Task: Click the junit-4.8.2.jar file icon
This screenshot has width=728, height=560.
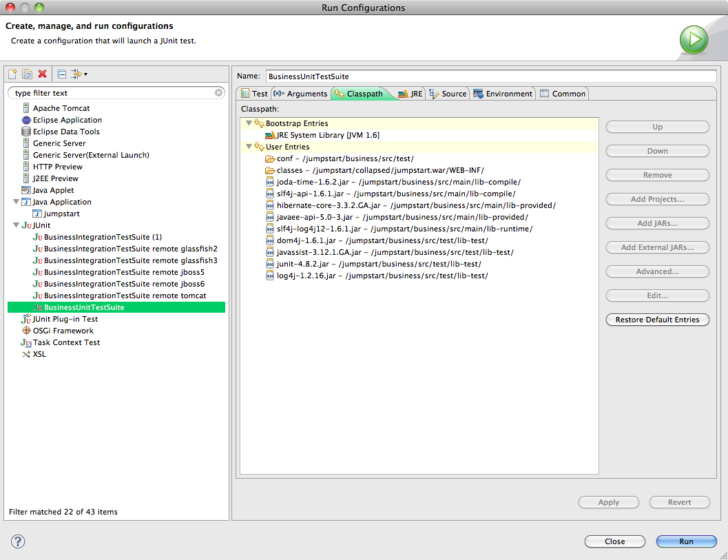Action: point(270,264)
